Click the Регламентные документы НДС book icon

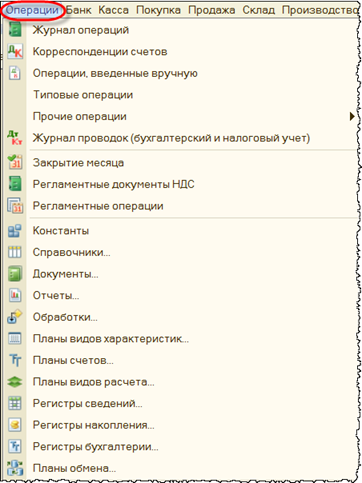(x=15, y=184)
